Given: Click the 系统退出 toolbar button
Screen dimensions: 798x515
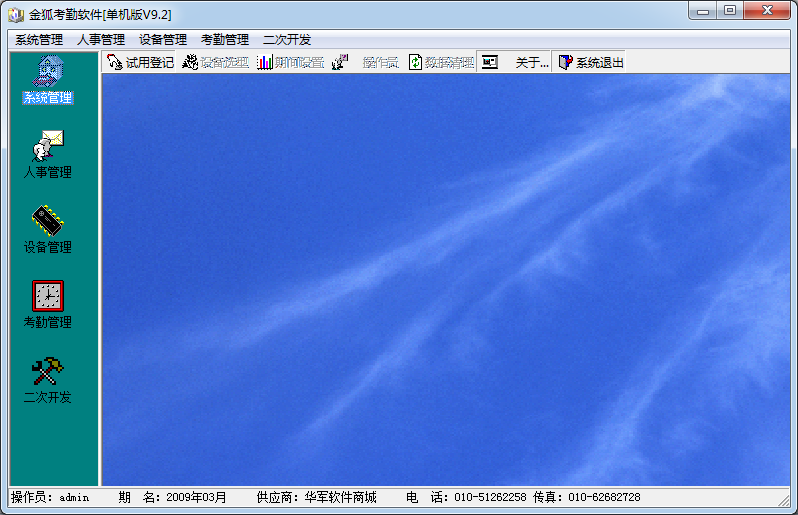Looking at the screenshot, I should pyautogui.click(x=589, y=63).
